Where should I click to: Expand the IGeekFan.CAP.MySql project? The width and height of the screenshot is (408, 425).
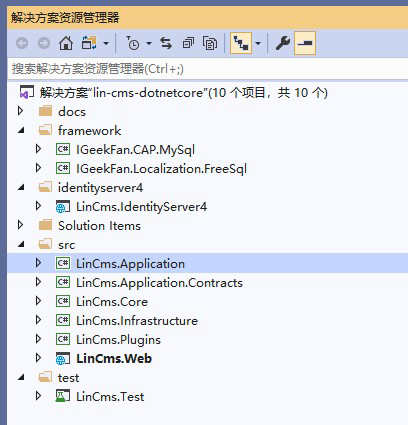38,149
